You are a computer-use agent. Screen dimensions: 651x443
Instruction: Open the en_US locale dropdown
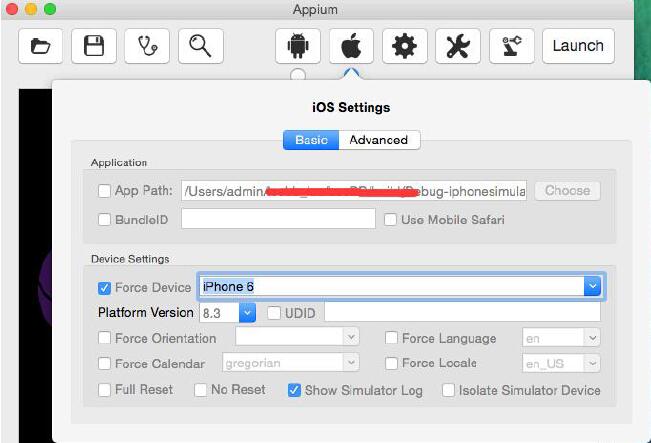click(561, 363)
